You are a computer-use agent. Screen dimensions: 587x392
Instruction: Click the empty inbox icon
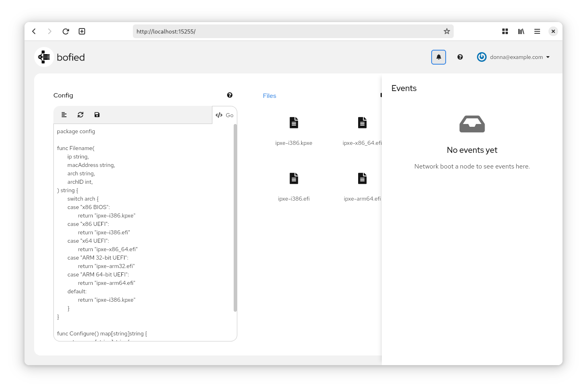[x=472, y=124]
